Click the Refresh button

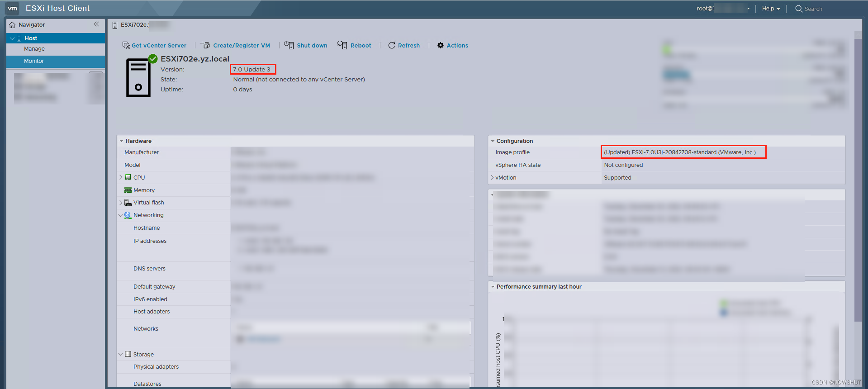coord(404,45)
